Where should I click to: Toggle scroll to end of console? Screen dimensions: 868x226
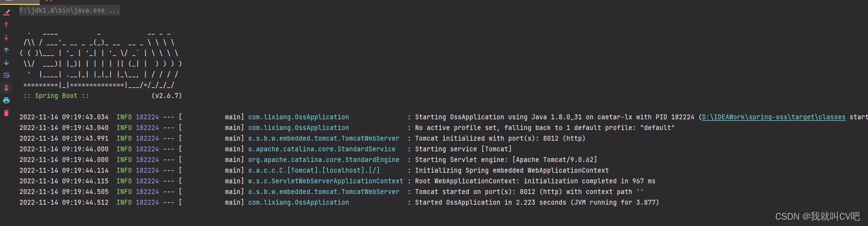point(6,88)
